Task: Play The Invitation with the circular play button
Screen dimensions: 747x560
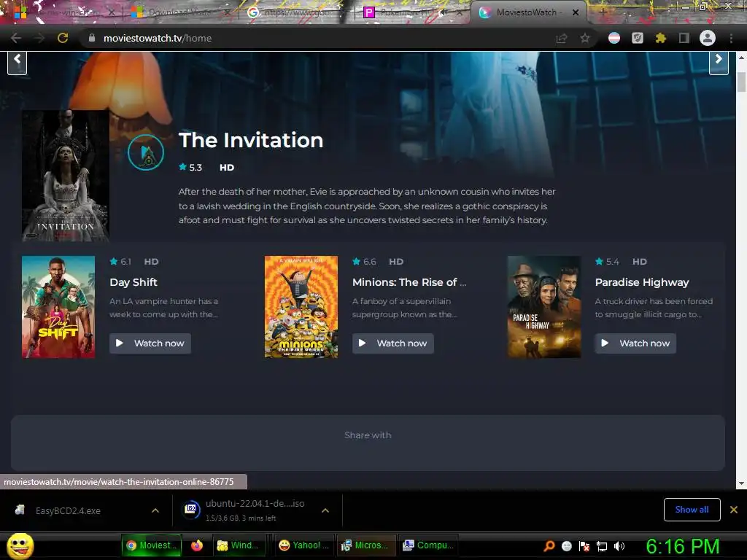Action: pyautogui.click(x=146, y=152)
